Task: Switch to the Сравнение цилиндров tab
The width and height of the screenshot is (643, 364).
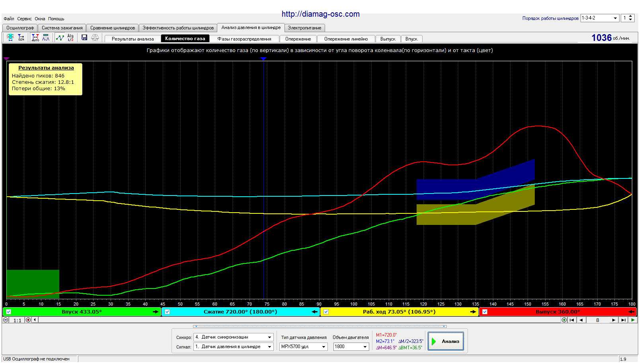Action: point(113,28)
